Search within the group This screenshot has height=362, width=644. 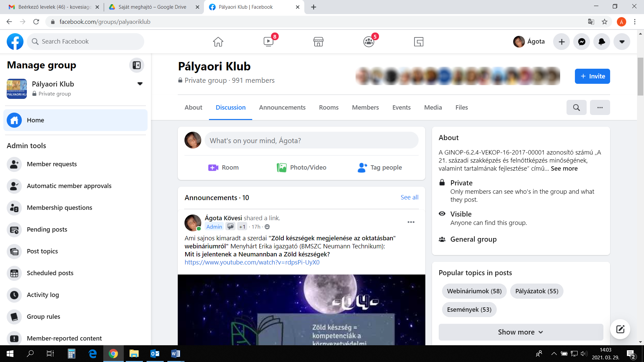576,108
